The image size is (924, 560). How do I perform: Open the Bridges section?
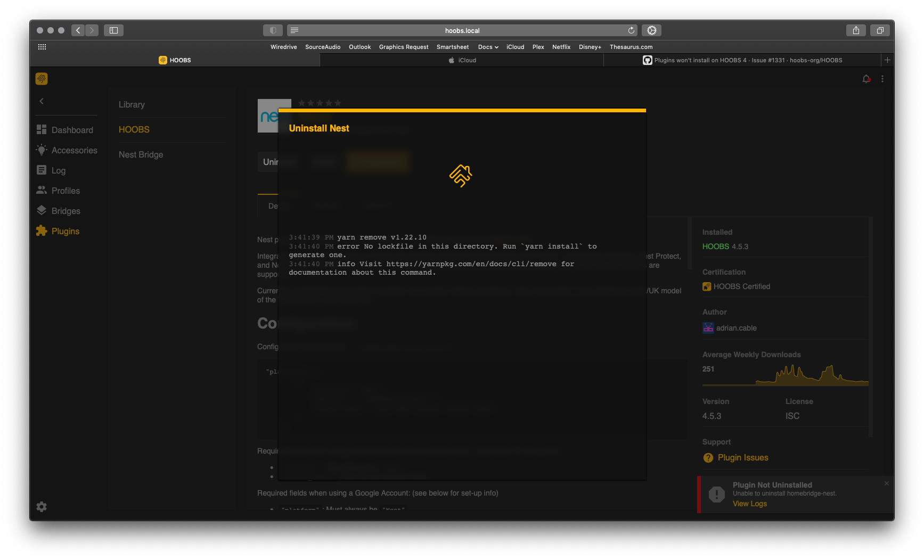(65, 210)
